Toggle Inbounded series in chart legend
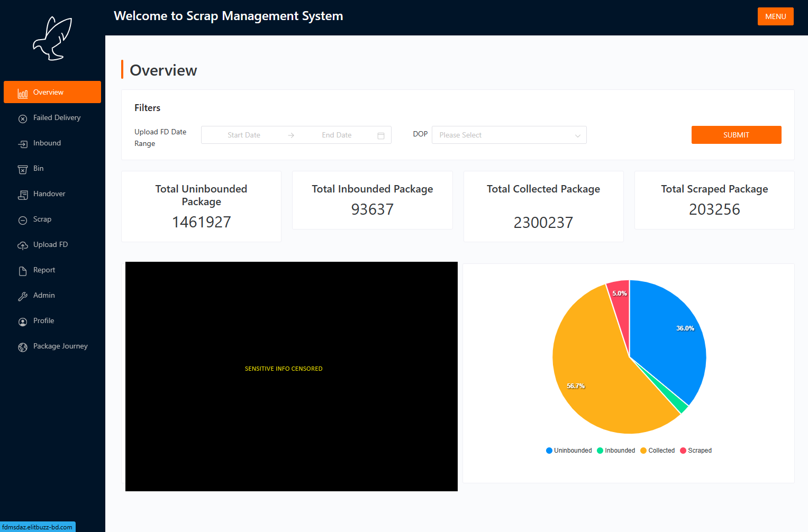 click(616, 451)
